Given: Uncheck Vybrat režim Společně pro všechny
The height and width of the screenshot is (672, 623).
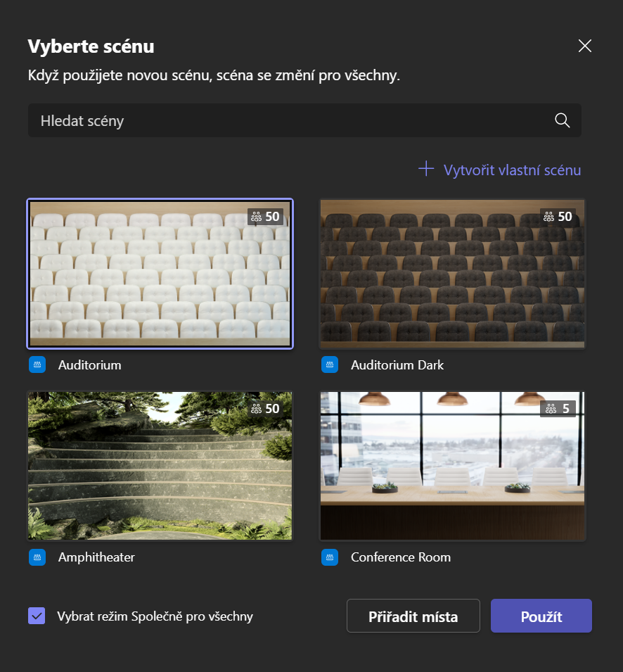Looking at the screenshot, I should tap(37, 616).
